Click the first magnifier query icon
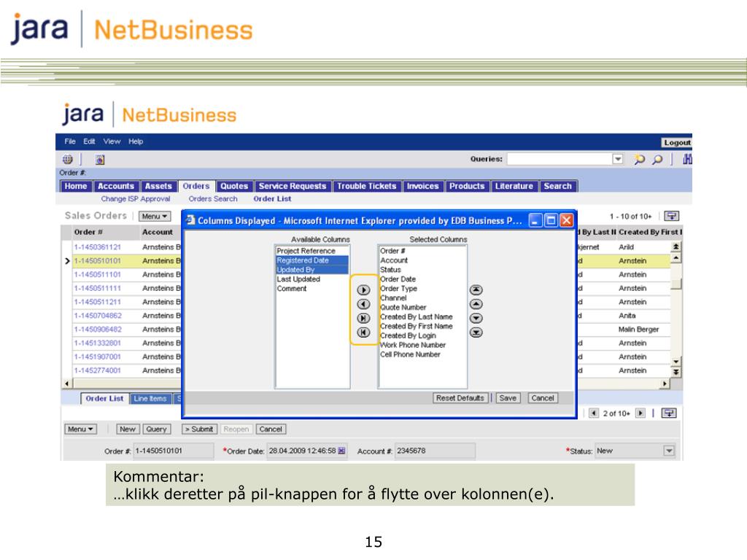Screen dimensions: 747x560 639,159
